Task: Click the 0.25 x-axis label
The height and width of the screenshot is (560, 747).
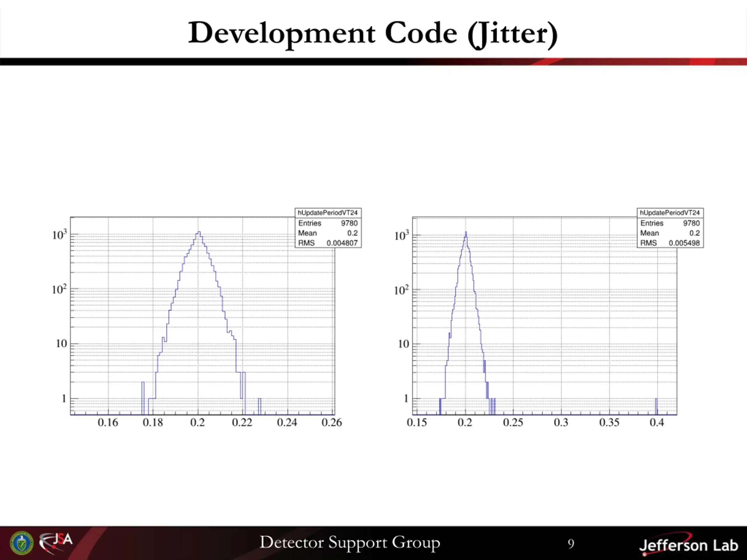Action: click(x=513, y=422)
